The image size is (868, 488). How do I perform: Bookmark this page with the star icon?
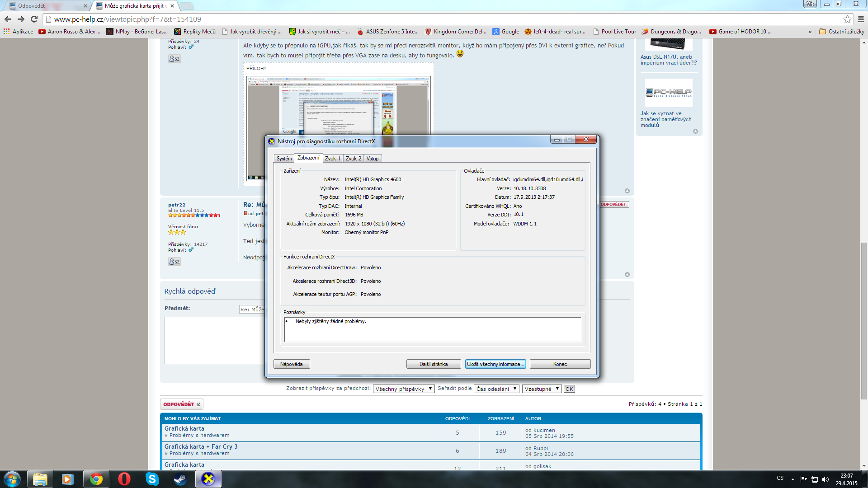847,19
